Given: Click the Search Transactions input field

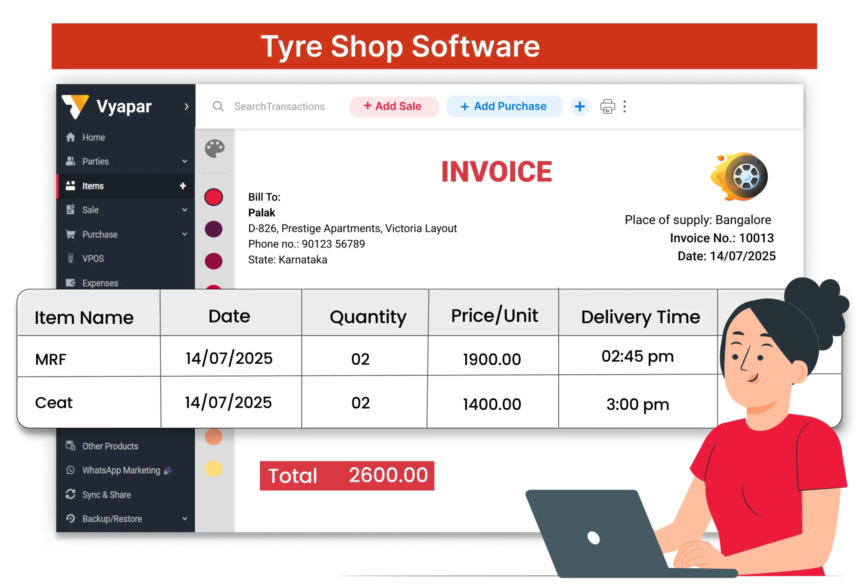Looking at the screenshot, I should [279, 107].
